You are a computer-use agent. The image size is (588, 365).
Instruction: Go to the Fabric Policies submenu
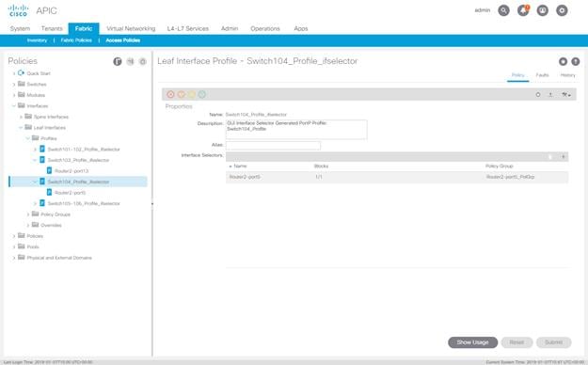(76, 40)
